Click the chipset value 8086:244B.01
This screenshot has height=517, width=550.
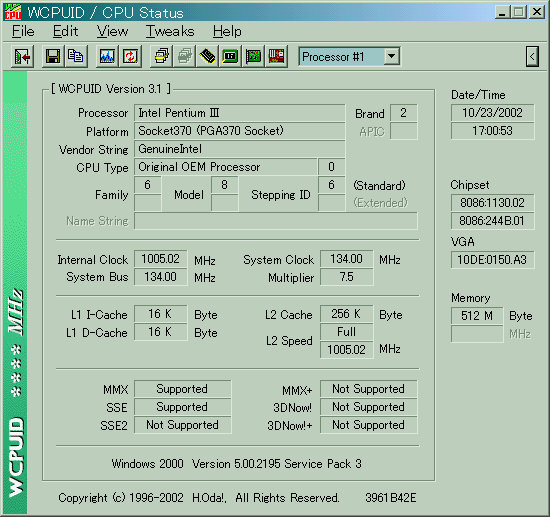492,221
